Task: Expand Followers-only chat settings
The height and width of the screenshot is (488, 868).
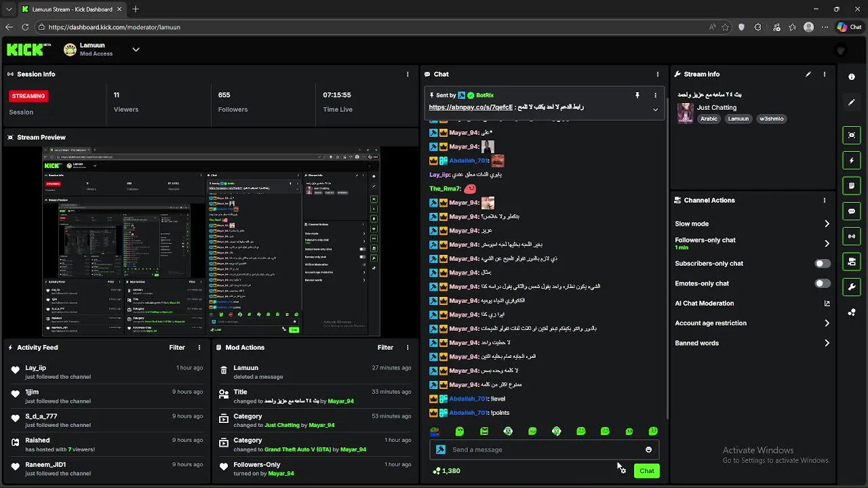Action: [x=752, y=243]
